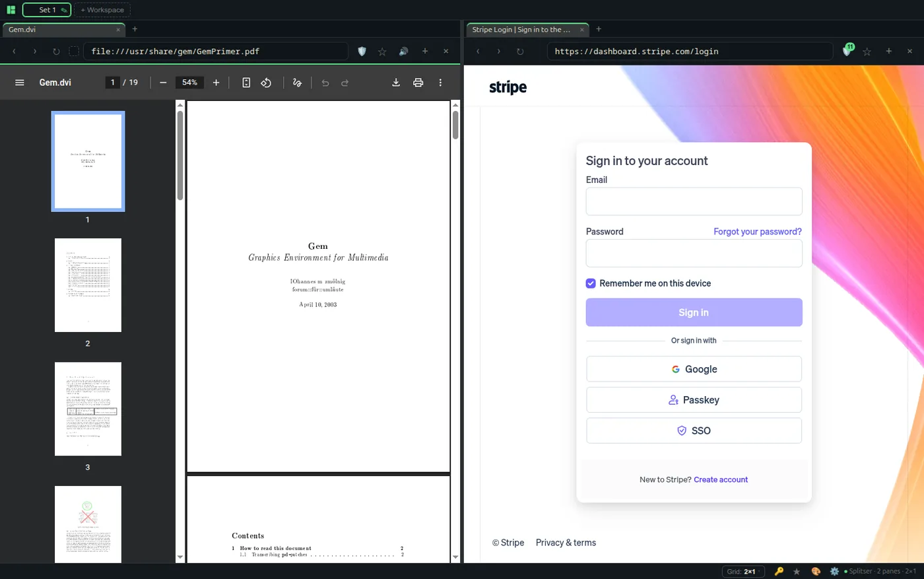Select the Stripe Login tab
924x579 pixels.
[528, 30]
